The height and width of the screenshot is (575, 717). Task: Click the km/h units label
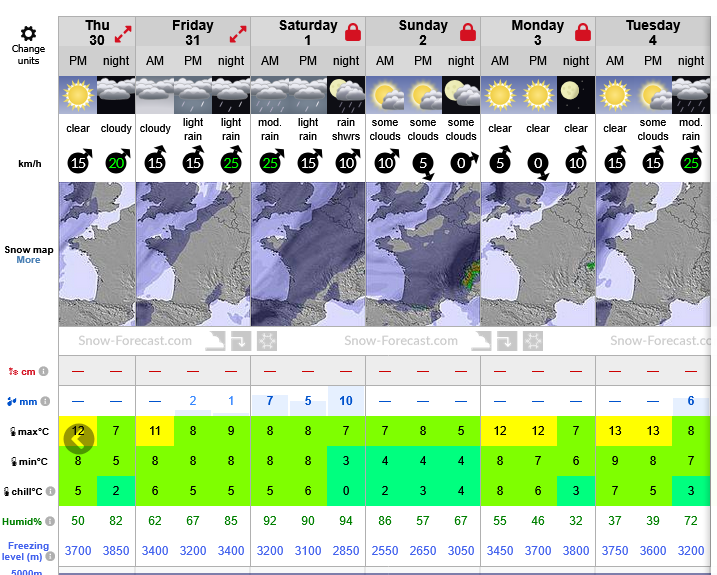pyautogui.click(x=30, y=163)
